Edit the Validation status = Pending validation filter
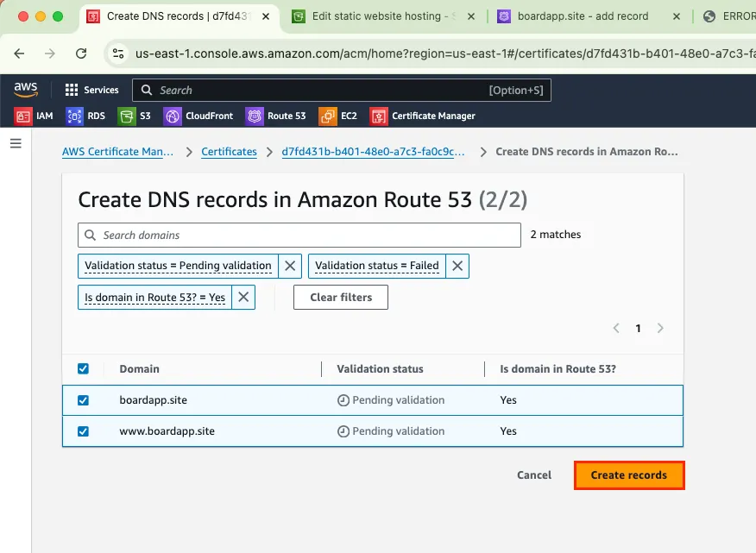The image size is (756, 553). tap(178, 266)
